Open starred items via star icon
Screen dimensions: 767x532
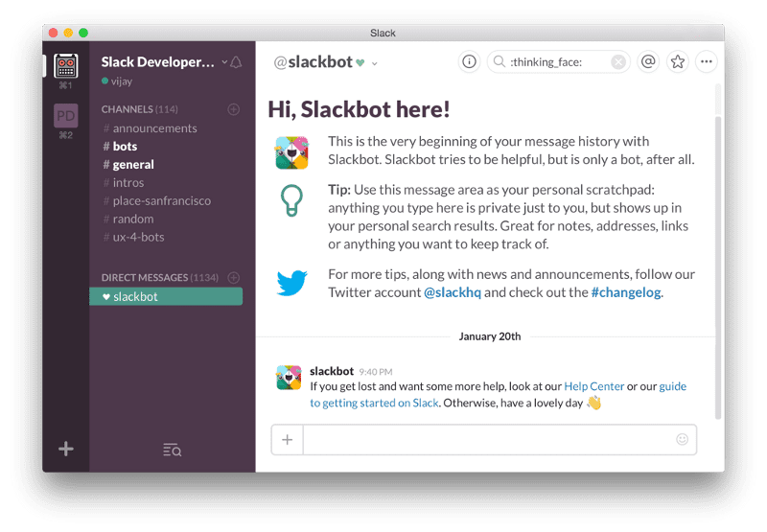click(x=678, y=61)
